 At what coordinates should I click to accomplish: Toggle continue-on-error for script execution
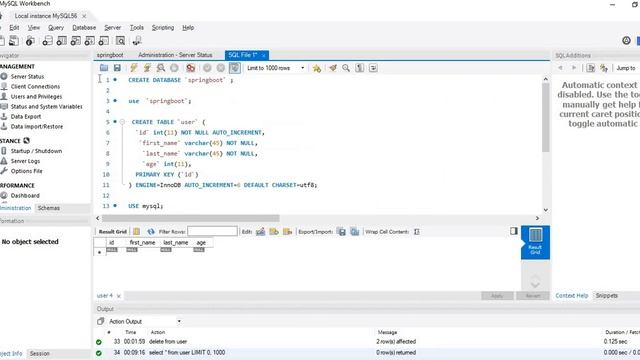point(191,68)
